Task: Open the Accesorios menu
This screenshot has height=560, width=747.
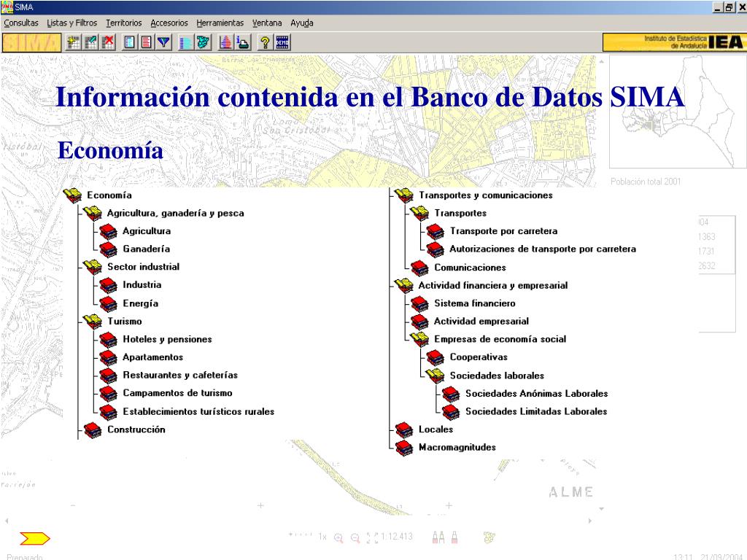Action: click(169, 23)
